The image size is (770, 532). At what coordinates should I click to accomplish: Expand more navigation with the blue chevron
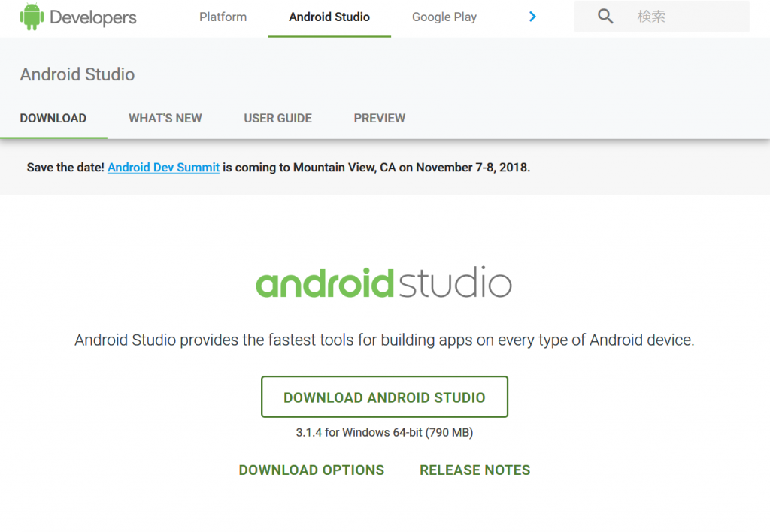(x=532, y=17)
